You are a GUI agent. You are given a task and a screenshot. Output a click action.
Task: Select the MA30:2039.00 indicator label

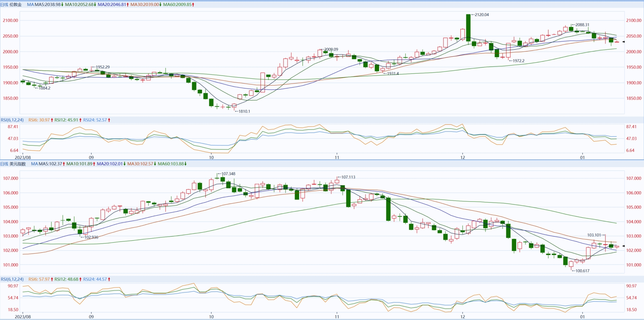(146, 5)
